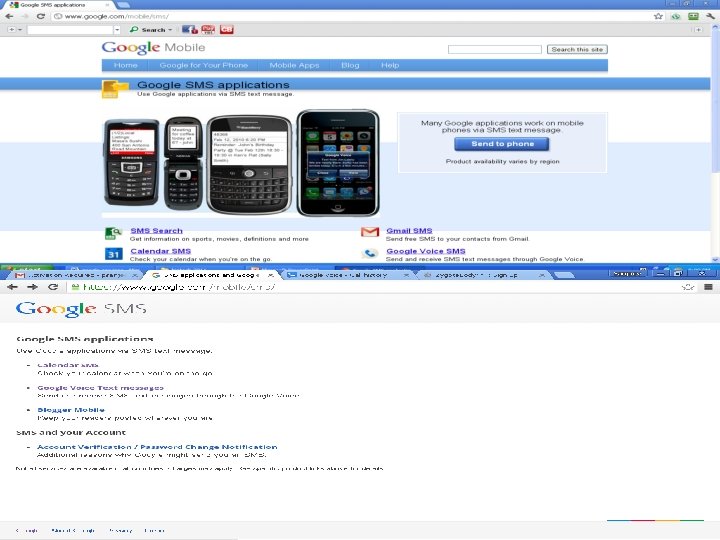
Task: Open Google Voice Text messages link
Action: (x=101, y=388)
